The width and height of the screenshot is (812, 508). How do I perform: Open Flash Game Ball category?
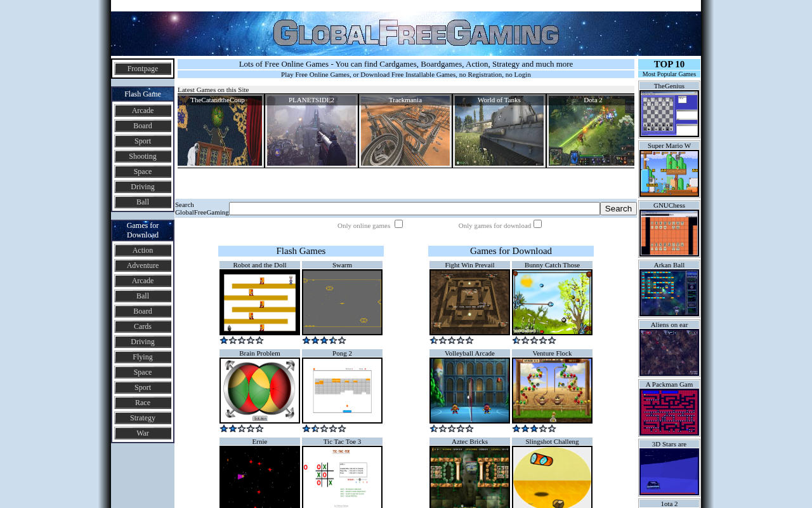coord(143,202)
